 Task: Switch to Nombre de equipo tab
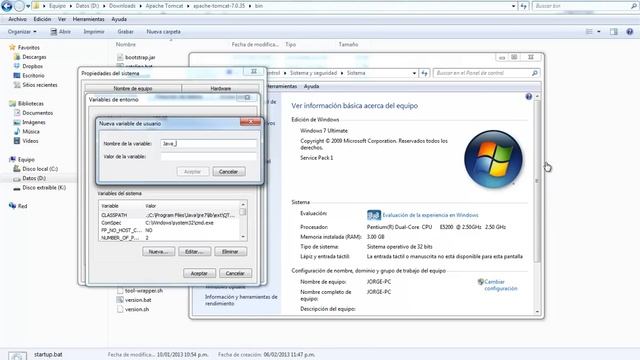coord(133,89)
